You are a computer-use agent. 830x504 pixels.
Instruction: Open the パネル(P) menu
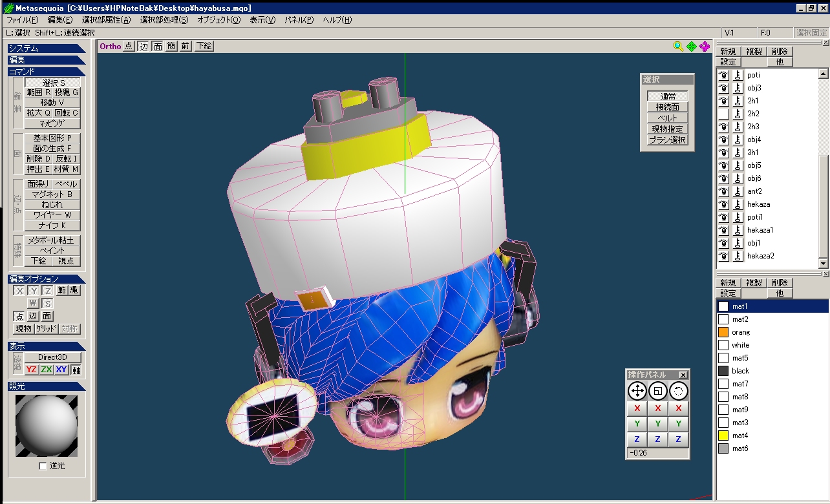(x=299, y=20)
